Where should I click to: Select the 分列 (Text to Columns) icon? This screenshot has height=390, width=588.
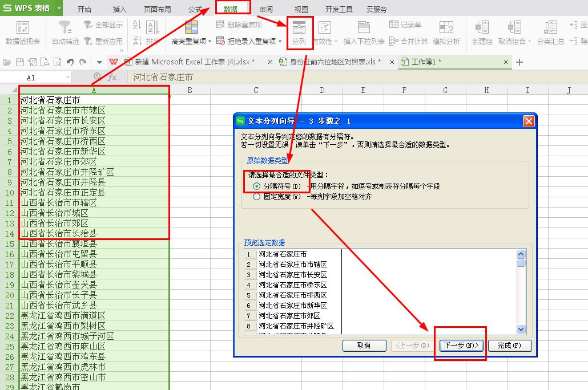(301, 29)
